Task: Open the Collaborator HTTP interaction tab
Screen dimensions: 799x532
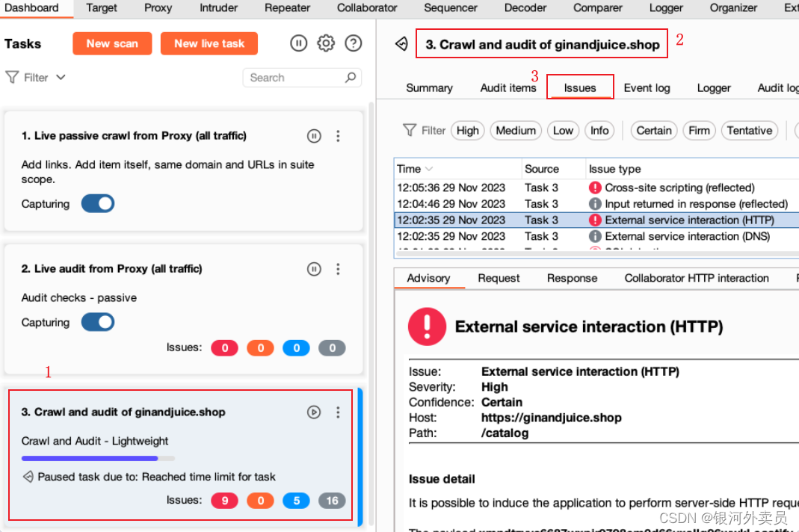Action: point(697,278)
